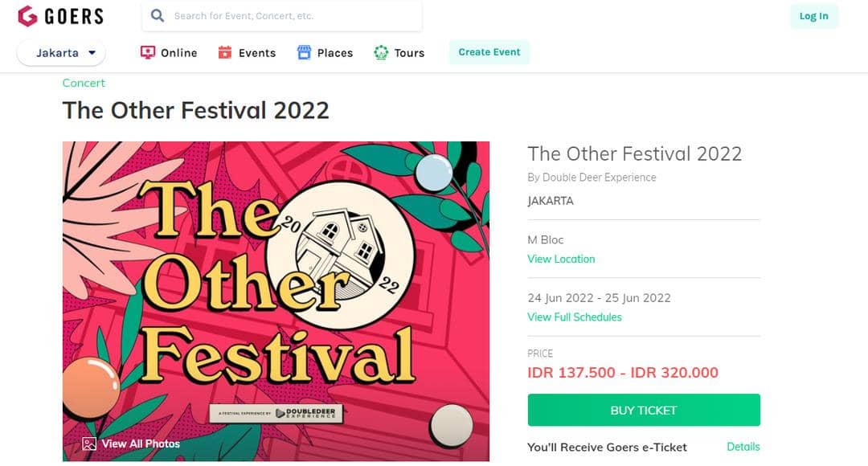This screenshot has width=868, height=466.
Task: Click the Events calendar icon
Action: [x=227, y=51]
